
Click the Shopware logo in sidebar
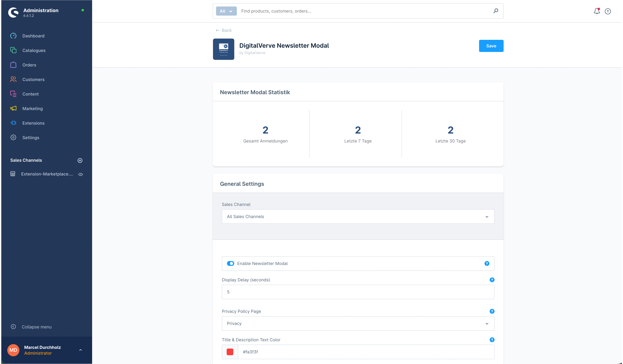click(13, 12)
